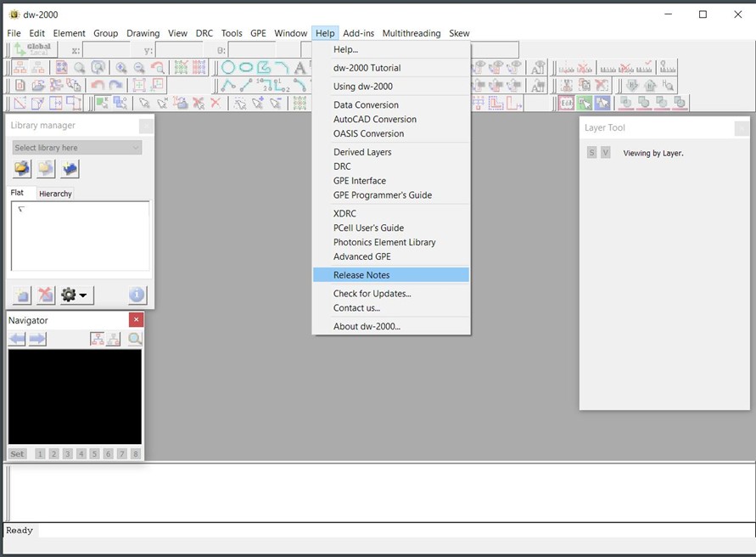
Task: Click the pink 'Edit' mode icon
Action: [x=567, y=103]
